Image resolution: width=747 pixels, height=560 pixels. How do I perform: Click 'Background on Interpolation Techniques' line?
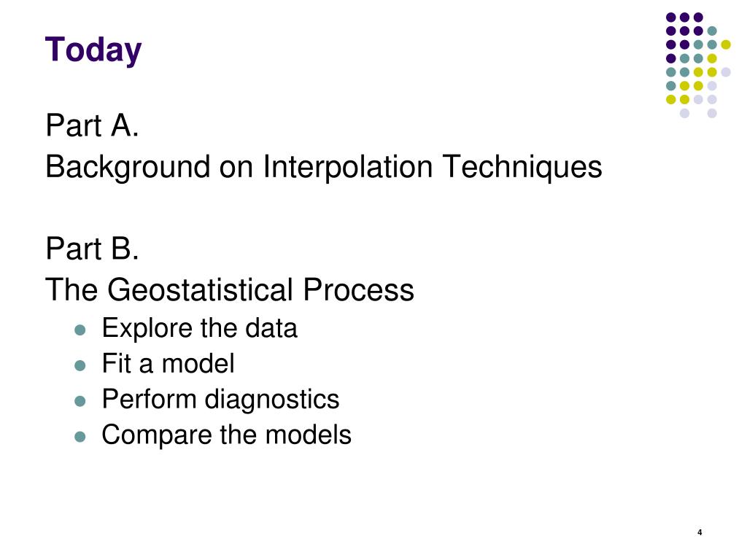tap(324, 168)
